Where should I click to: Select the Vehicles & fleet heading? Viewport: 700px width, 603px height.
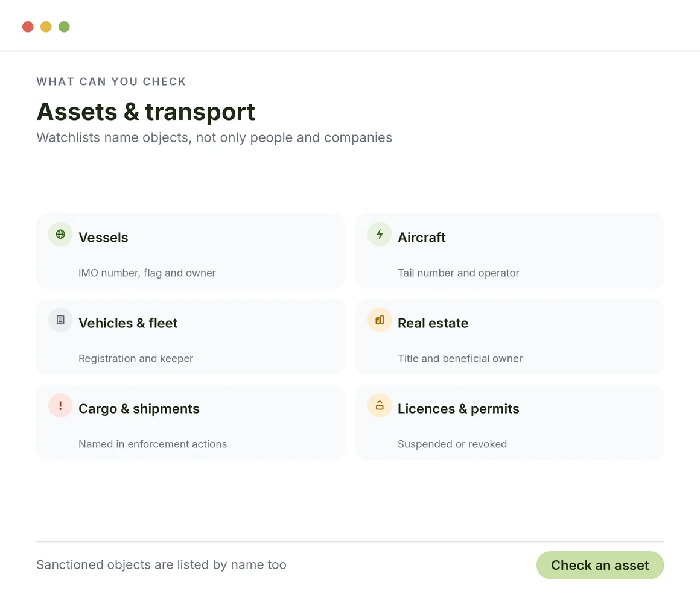[128, 323]
